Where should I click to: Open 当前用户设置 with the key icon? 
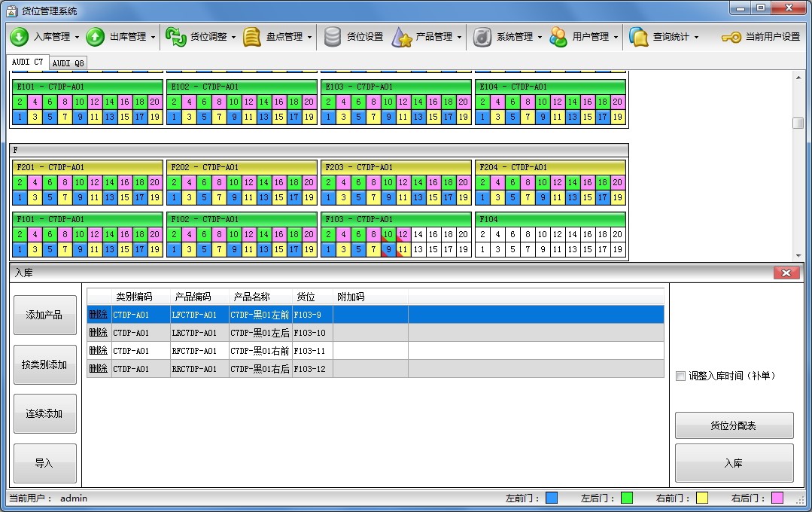731,37
